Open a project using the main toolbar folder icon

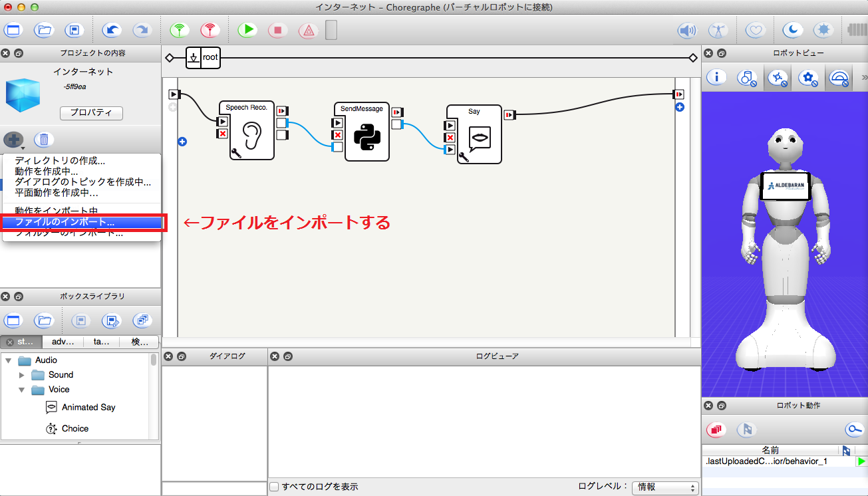pyautogui.click(x=44, y=30)
